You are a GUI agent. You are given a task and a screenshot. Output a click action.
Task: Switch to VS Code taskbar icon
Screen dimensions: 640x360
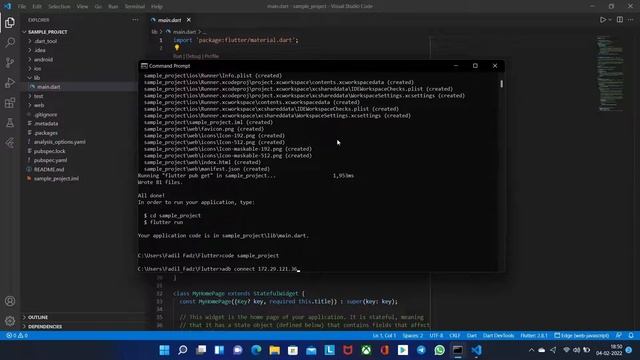point(476,350)
